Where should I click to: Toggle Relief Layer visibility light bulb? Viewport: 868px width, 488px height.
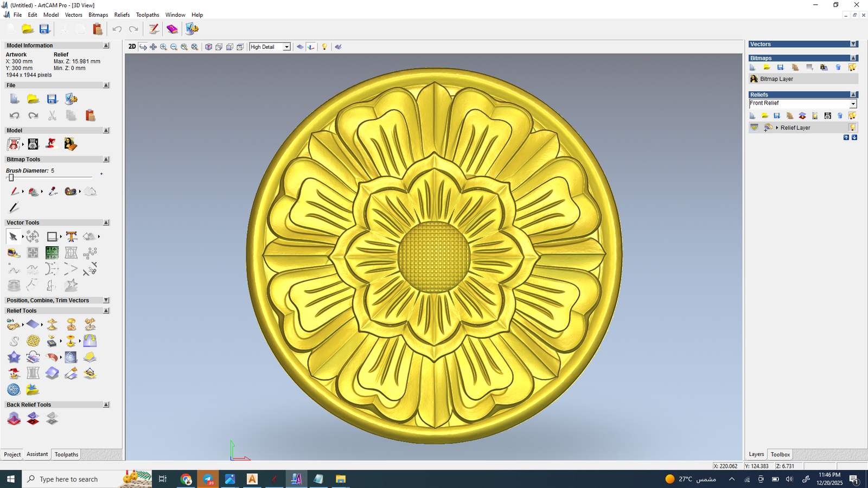tap(852, 127)
